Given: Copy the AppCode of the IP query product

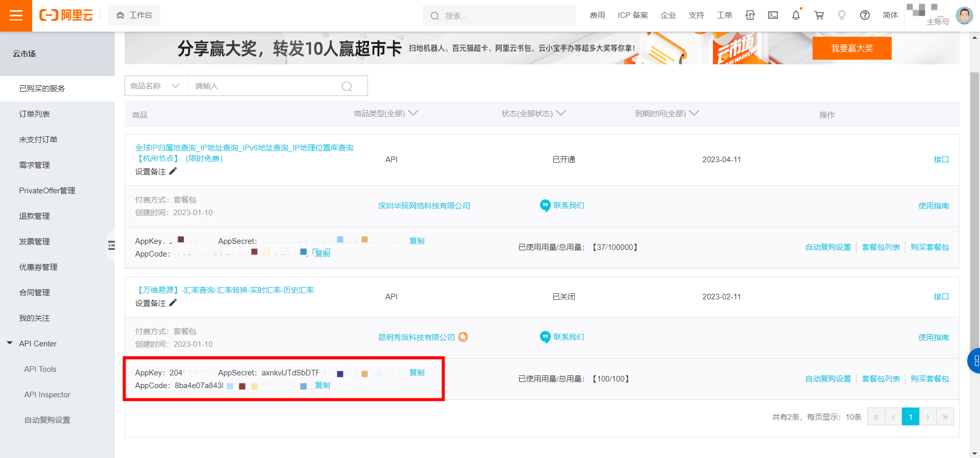Looking at the screenshot, I should coord(323,253).
